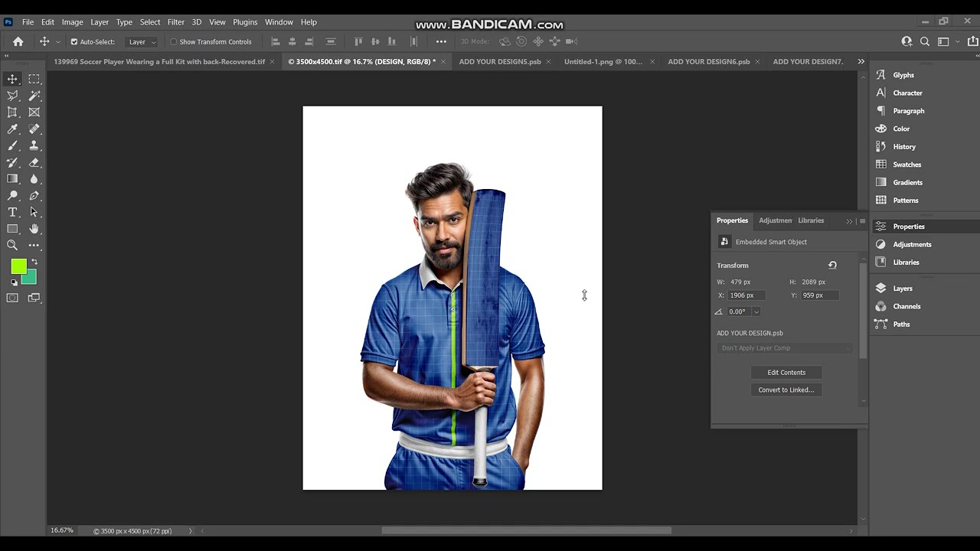Select the Zoom tool
The height and width of the screenshot is (551, 980).
pos(12,246)
